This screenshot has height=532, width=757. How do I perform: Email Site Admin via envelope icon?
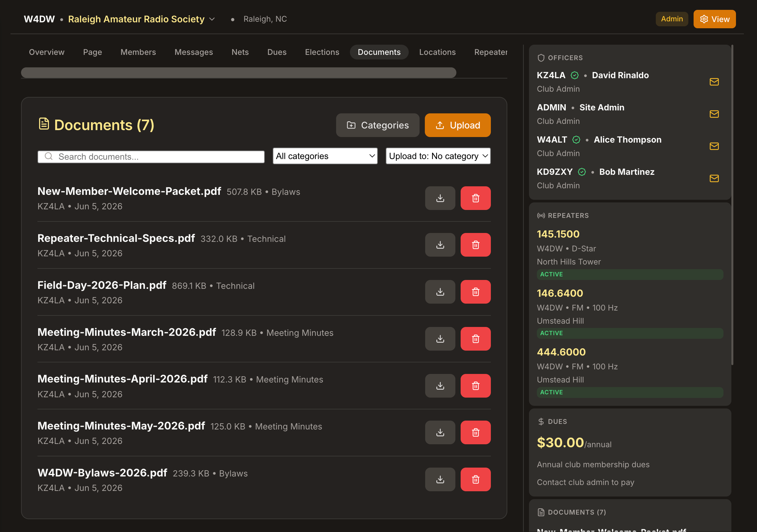pos(714,114)
